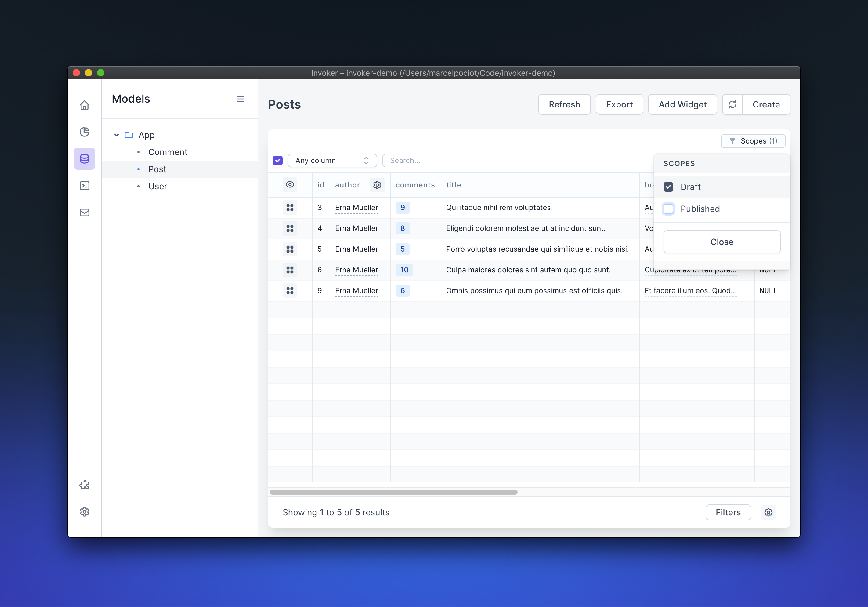Viewport: 868px width, 607px height.
Task: Open the plugins puzzle piece icon
Action: [84, 485]
